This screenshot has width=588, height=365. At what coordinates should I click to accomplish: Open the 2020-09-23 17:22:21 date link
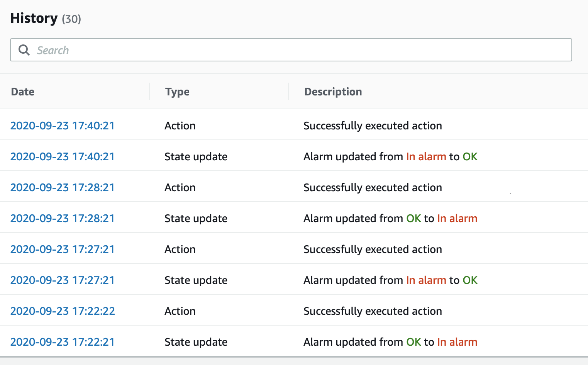[x=62, y=342]
